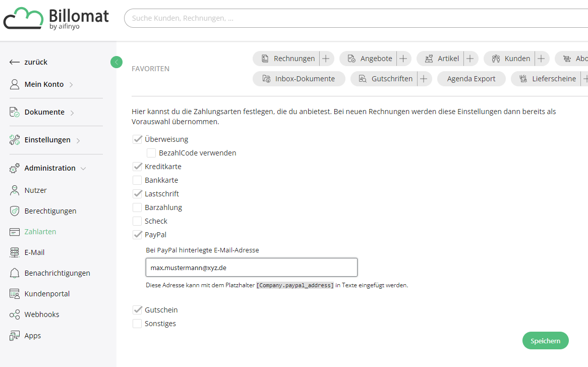The height and width of the screenshot is (367, 588).
Task: Click the Benachrichtigungen bell icon
Action: 14,273
